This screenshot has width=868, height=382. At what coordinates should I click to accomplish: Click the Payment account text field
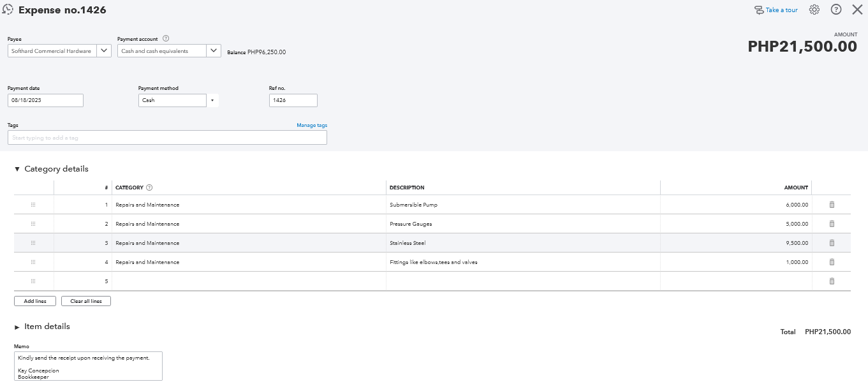[x=162, y=51]
